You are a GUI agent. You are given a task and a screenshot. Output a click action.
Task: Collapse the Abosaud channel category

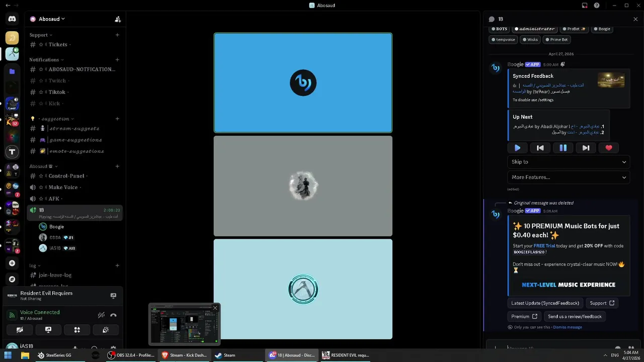(x=43, y=166)
